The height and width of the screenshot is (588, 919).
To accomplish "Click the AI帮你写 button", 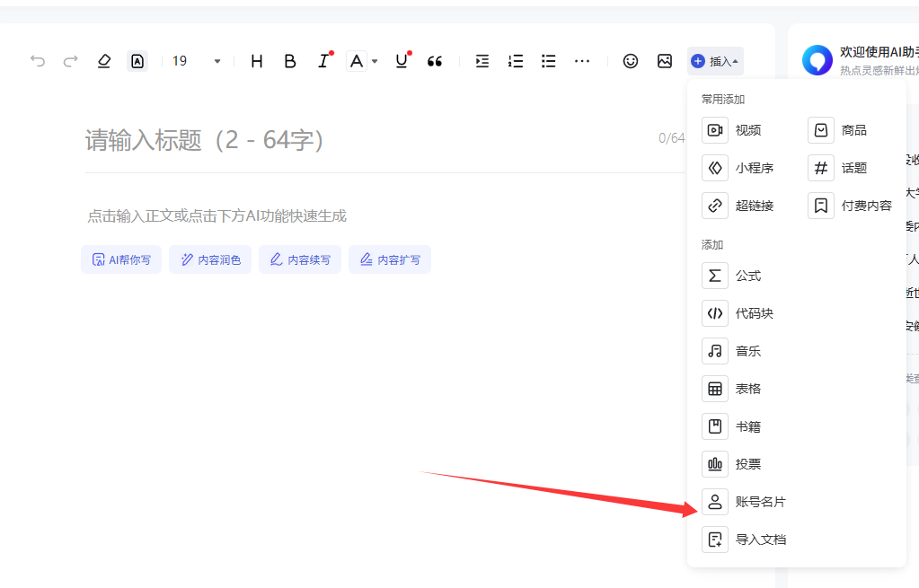I will tap(121, 260).
